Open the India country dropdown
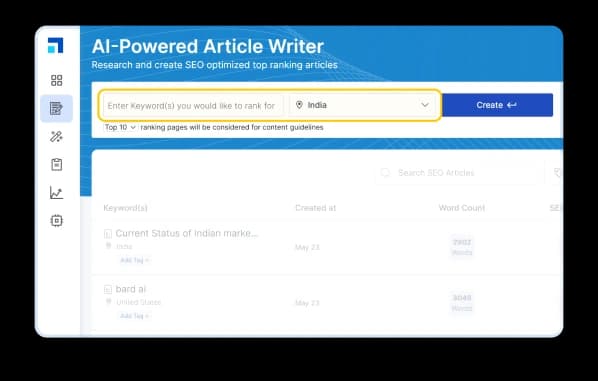Image resolution: width=598 pixels, height=381 pixels. tap(363, 105)
